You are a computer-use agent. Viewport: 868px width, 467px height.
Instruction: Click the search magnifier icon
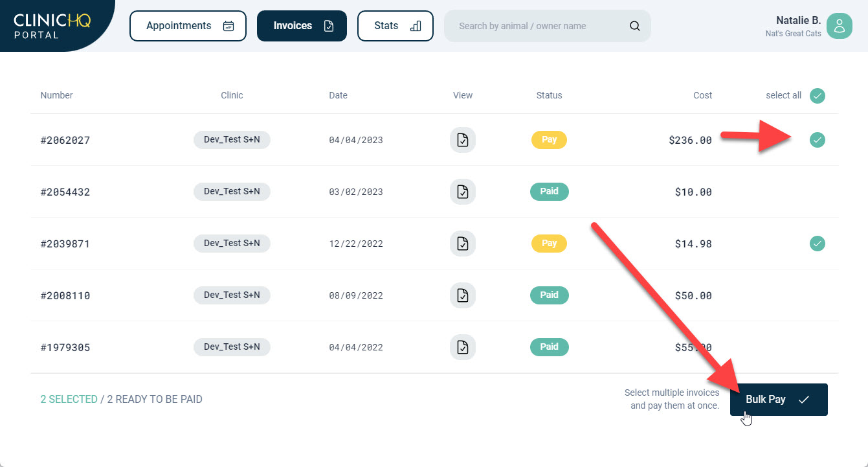click(634, 26)
